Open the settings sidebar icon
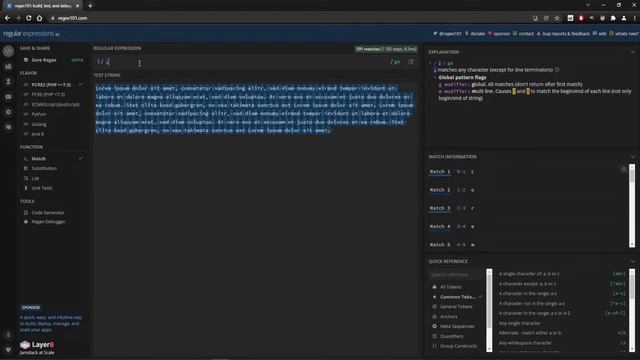 (8, 112)
